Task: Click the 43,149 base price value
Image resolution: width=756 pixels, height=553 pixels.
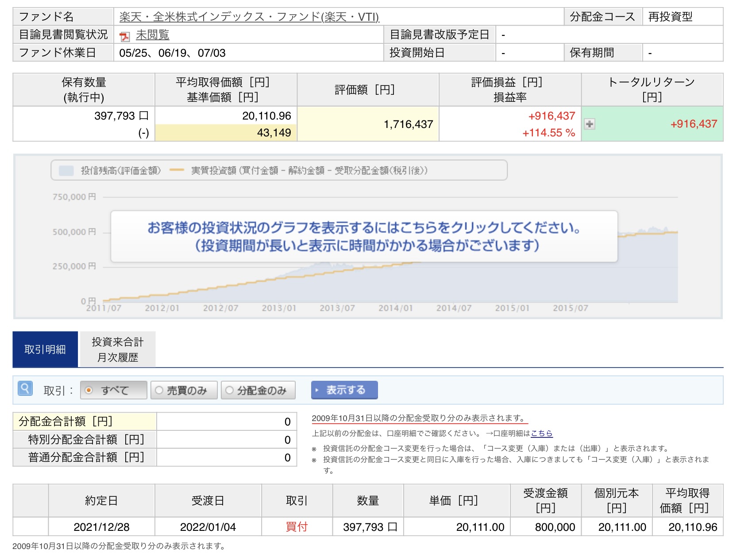Action: click(x=274, y=133)
